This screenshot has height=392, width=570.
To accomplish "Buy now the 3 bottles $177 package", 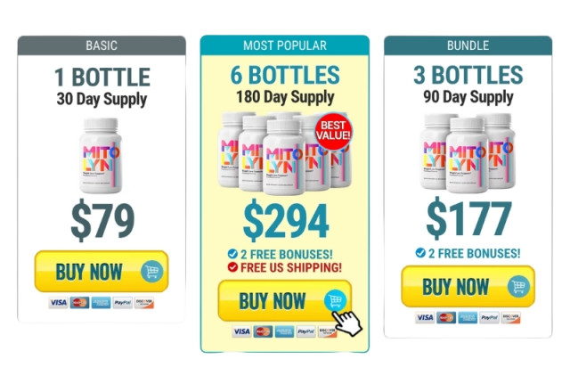I will point(468,286).
